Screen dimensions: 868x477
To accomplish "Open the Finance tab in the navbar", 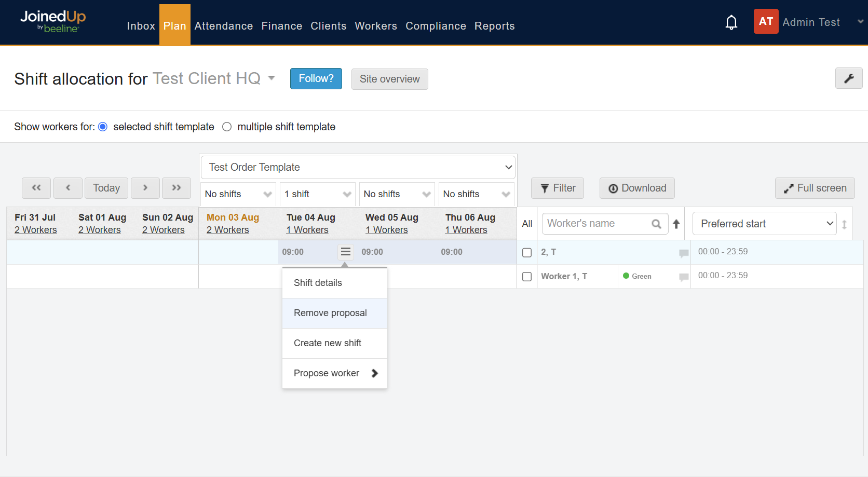I will 282,26.
